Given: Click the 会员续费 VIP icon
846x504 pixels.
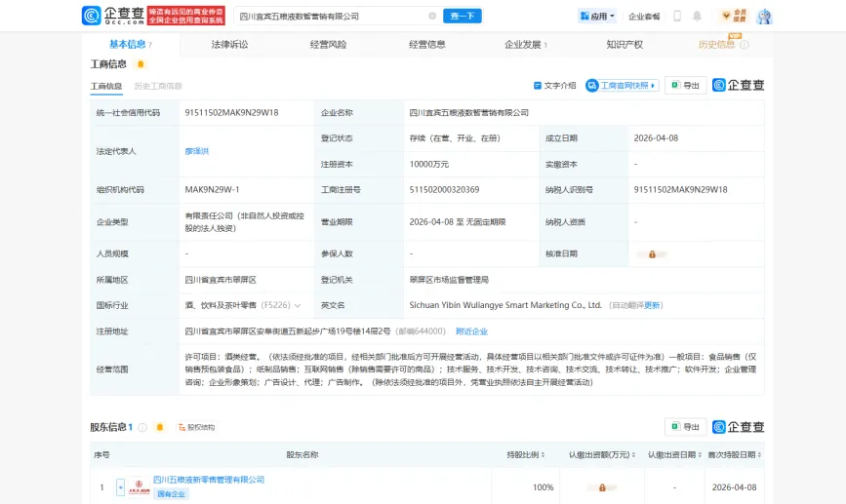Looking at the screenshot, I should coord(735,16).
